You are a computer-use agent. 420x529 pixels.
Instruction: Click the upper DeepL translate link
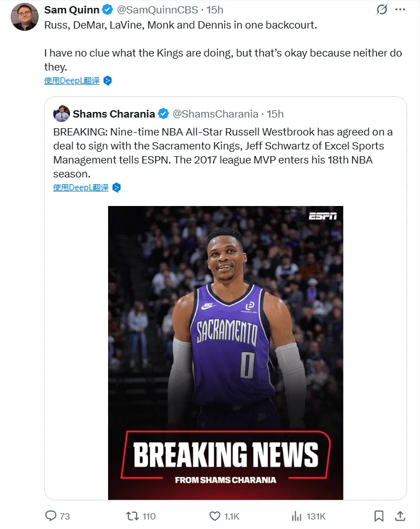coord(72,81)
